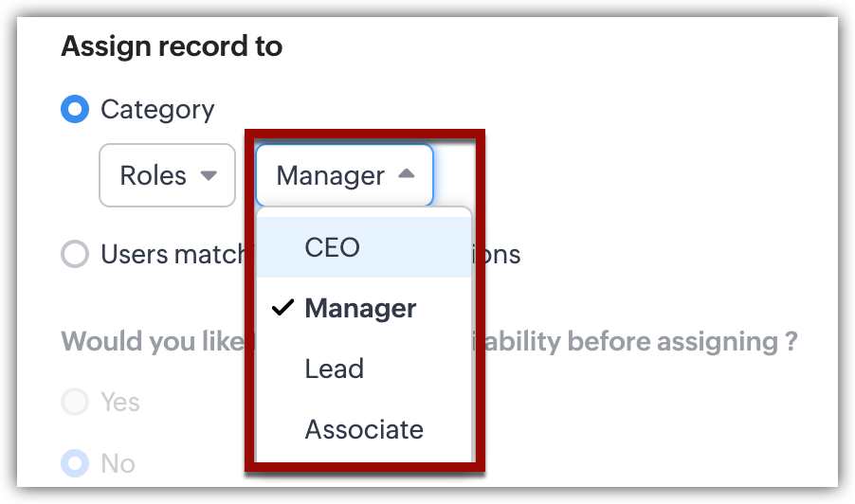This screenshot has height=504, width=855.
Task: Select the Category radio button
Action: pyautogui.click(x=75, y=110)
